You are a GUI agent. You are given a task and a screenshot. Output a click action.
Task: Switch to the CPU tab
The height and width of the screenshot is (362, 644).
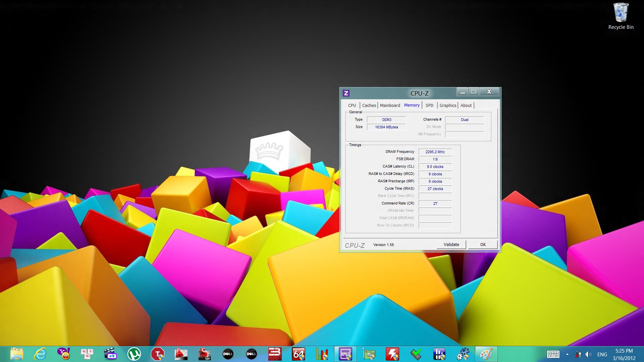pyautogui.click(x=352, y=105)
